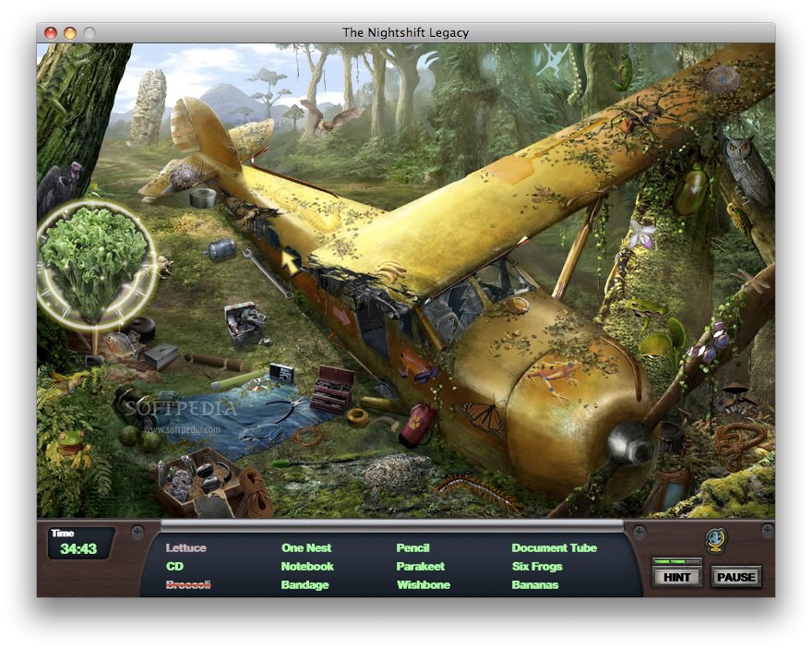Select the Six Frogs list item
The image size is (812, 648).
[537, 566]
